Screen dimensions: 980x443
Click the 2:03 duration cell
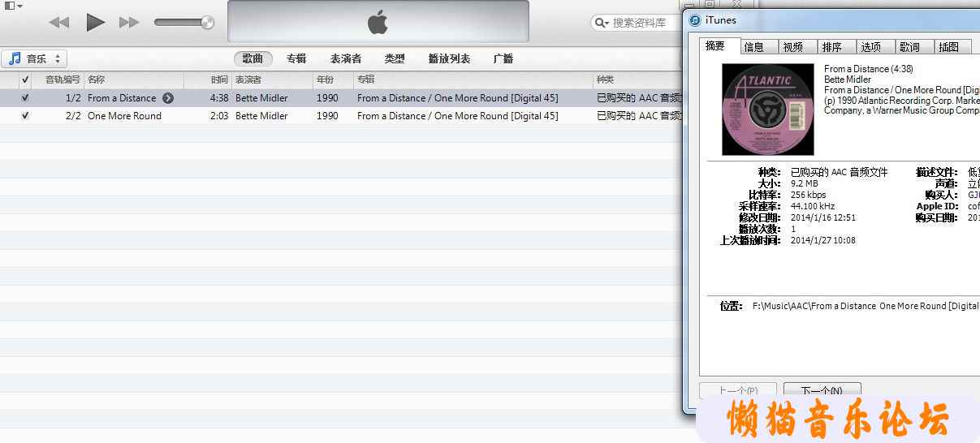tap(219, 116)
